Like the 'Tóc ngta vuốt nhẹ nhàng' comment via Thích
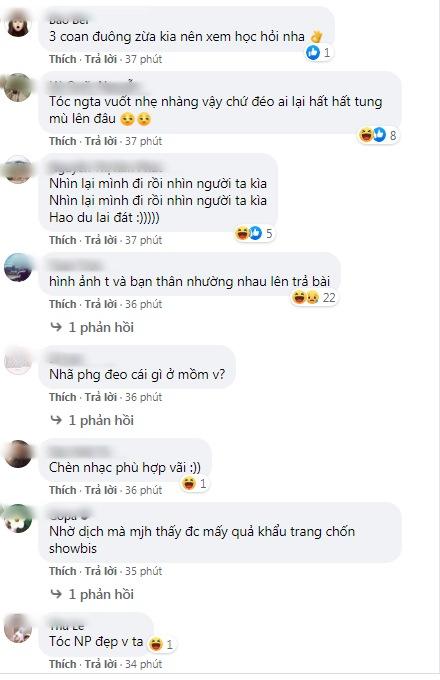 62,141
